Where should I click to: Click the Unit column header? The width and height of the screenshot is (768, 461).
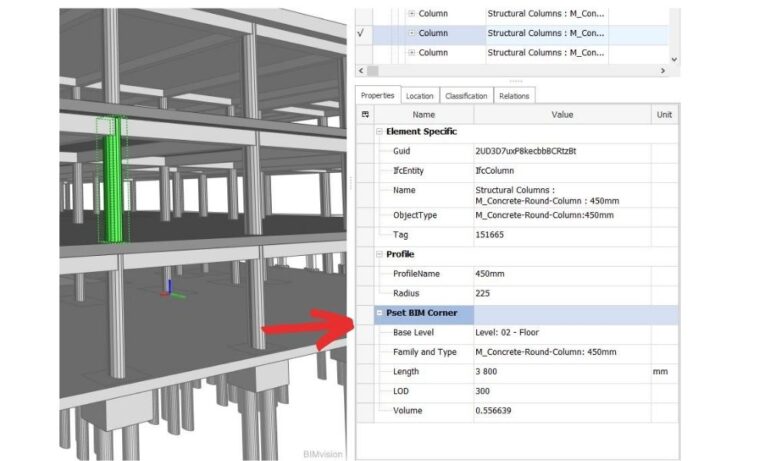(x=665, y=114)
